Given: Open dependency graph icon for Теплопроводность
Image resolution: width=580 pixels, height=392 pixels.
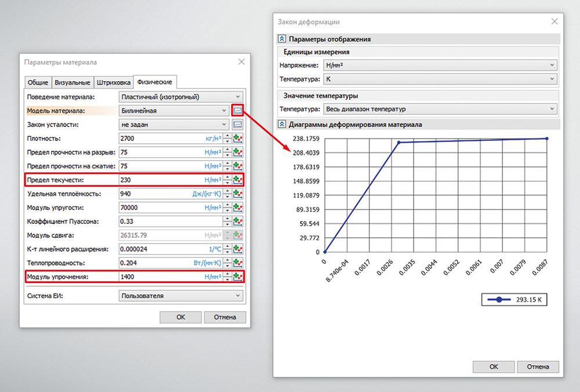Looking at the screenshot, I should 237,263.
